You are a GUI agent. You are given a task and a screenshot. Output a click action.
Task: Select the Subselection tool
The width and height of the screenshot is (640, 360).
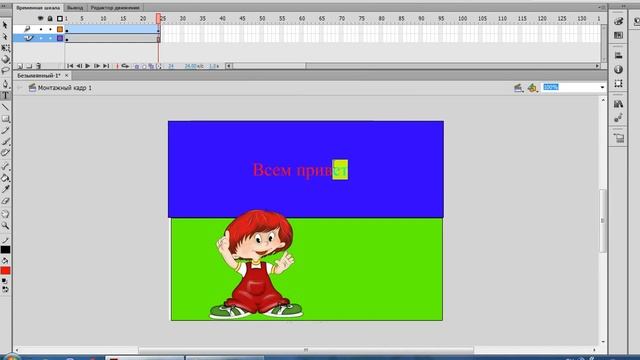point(5,37)
